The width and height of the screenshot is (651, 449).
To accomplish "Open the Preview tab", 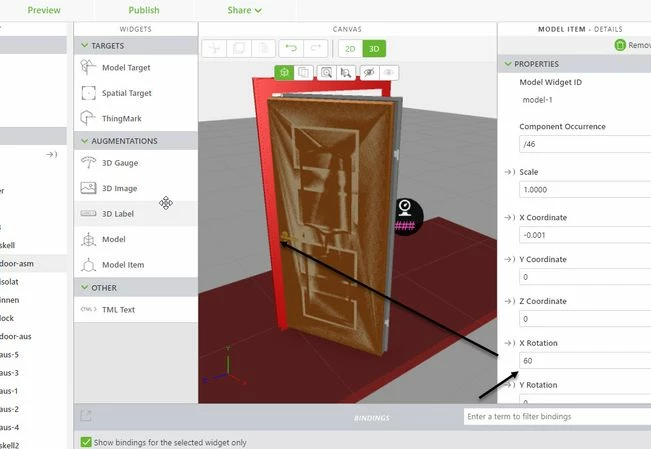I will pyautogui.click(x=44, y=10).
